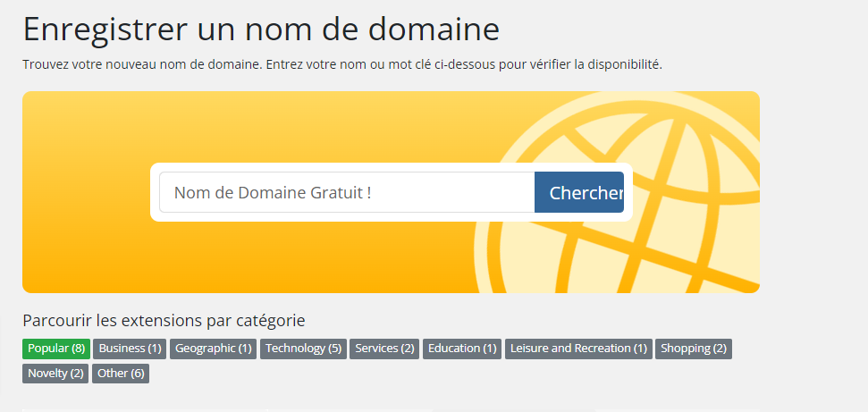Filter by Shopping (2) category

click(694, 349)
